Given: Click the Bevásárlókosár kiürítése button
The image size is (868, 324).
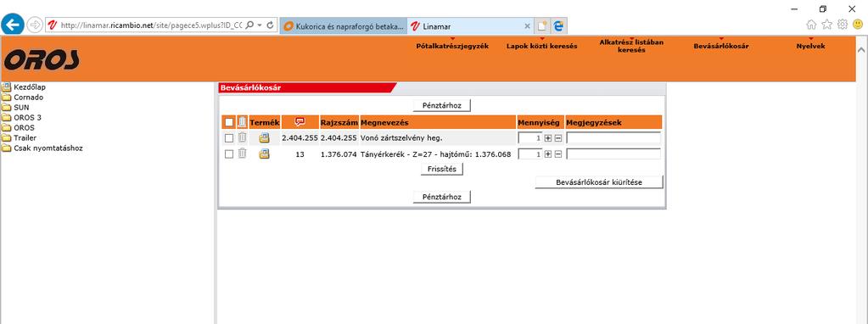Looking at the screenshot, I should click(599, 182).
